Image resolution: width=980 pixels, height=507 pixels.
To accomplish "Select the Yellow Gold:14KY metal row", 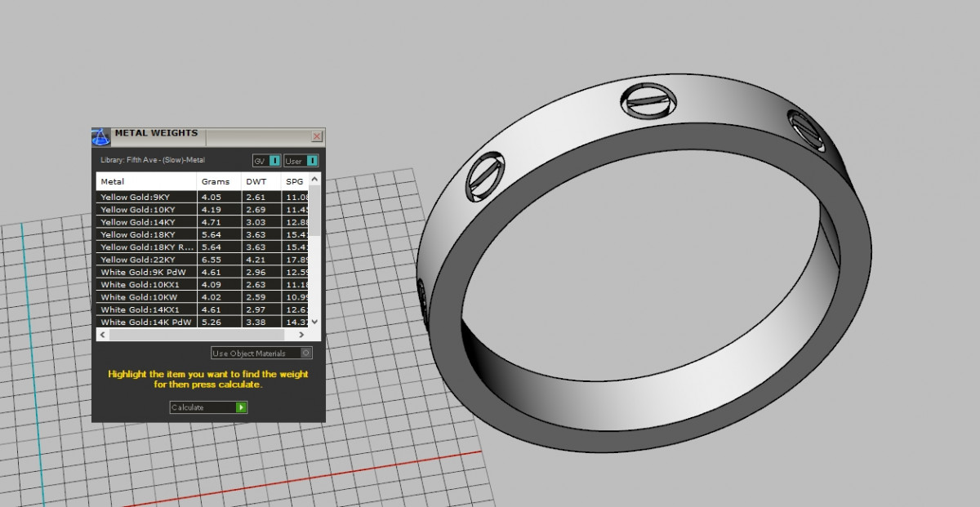I will click(x=145, y=222).
